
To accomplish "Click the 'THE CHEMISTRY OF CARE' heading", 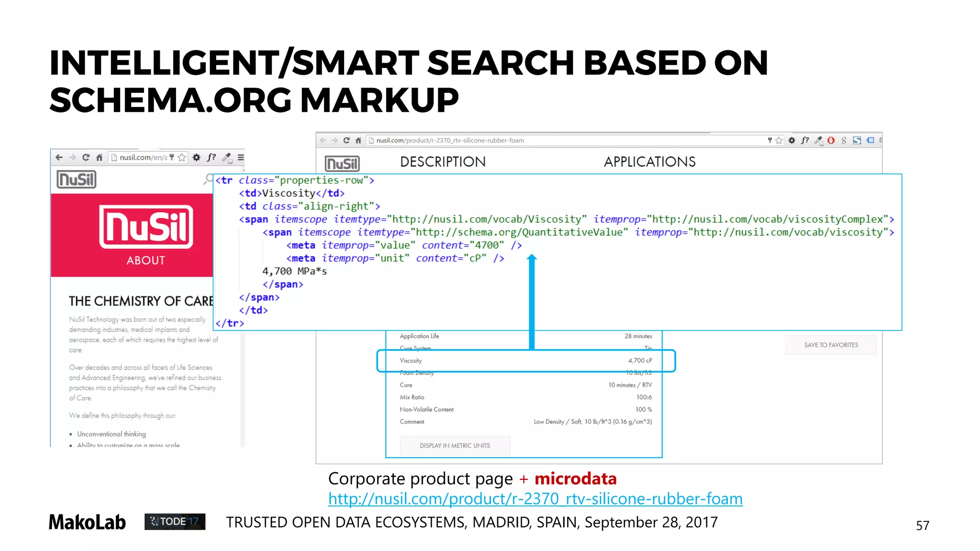I will coord(141,301).
